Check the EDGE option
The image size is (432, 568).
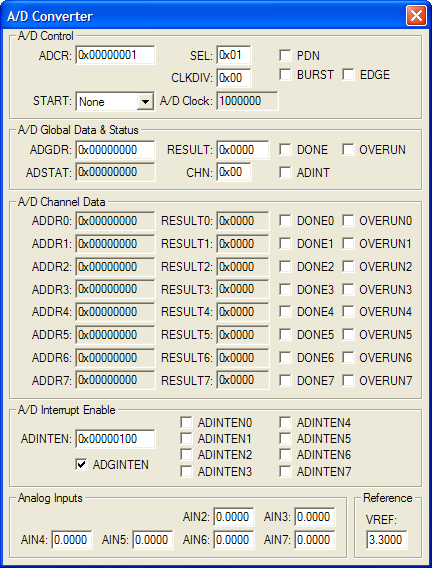[x=348, y=74]
